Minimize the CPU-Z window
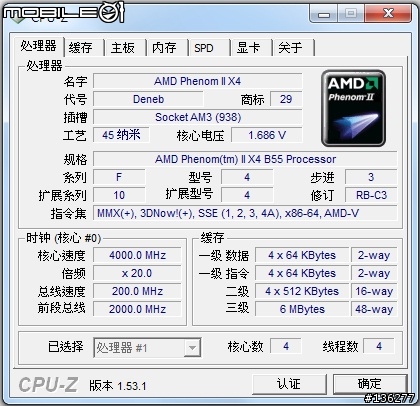The height and width of the screenshot is (406, 420). pos(324,14)
